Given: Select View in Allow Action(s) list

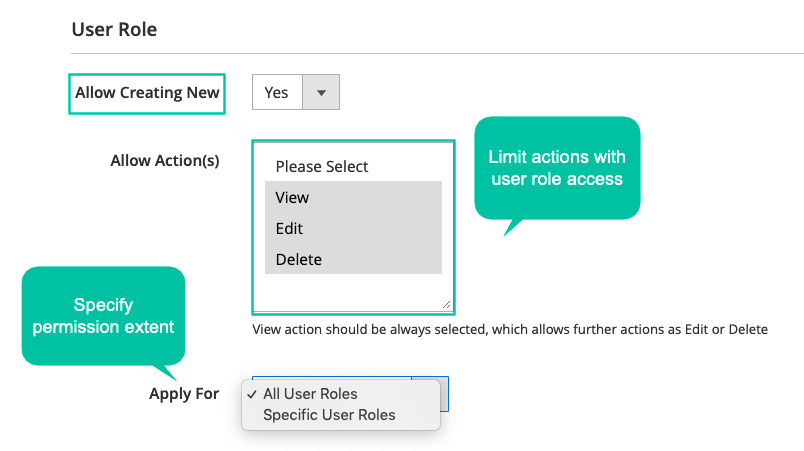Looking at the screenshot, I should [x=353, y=197].
